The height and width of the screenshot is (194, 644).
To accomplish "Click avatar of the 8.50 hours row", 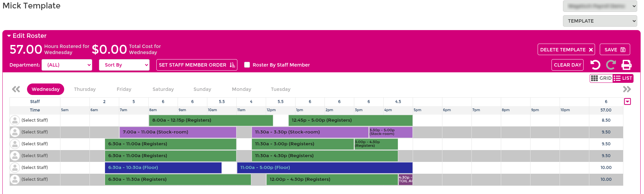I will point(15,120).
